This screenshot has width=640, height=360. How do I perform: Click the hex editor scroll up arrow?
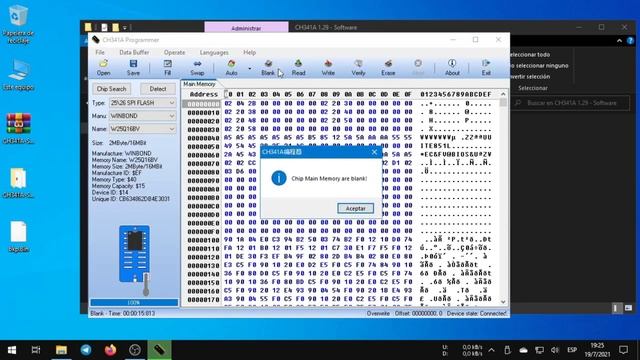[503, 94]
